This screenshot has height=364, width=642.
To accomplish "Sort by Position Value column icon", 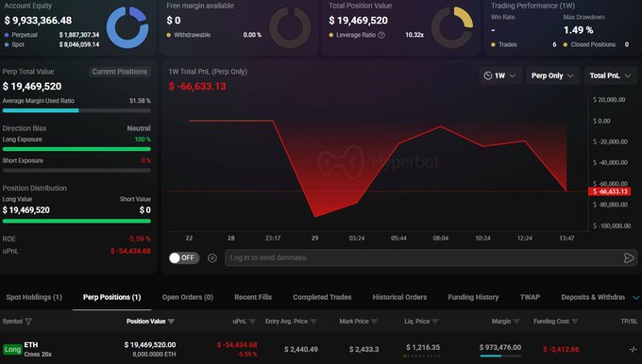I will pyautogui.click(x=171, y=322).
